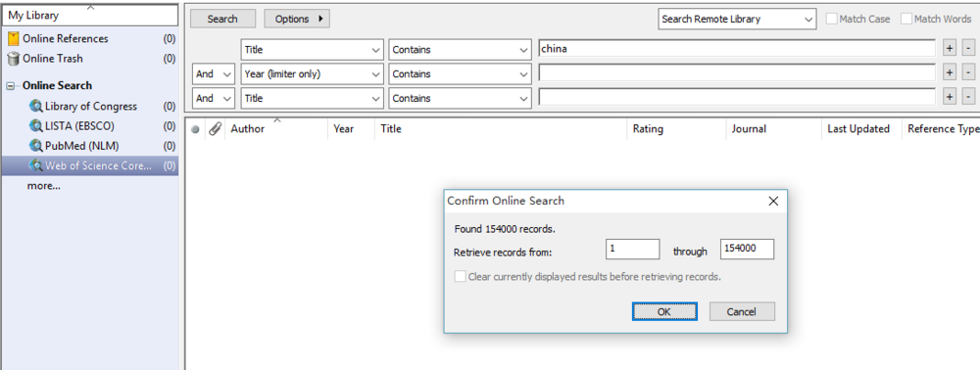The width and height of the screenshot is (980, 370).
Task: Click the paperclip attachment column icon
Action: (x=215, y=129)
